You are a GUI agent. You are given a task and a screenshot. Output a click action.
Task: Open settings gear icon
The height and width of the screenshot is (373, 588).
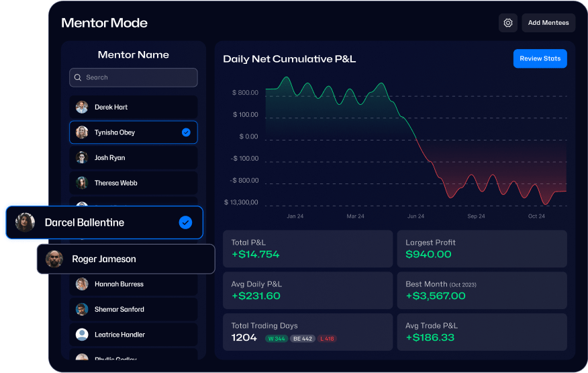(508, 23)
